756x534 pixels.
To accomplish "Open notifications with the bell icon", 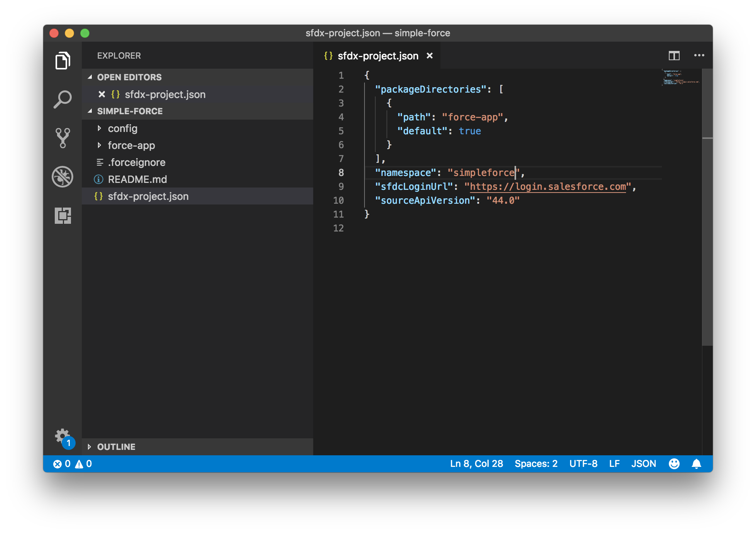I will [697, 464].
